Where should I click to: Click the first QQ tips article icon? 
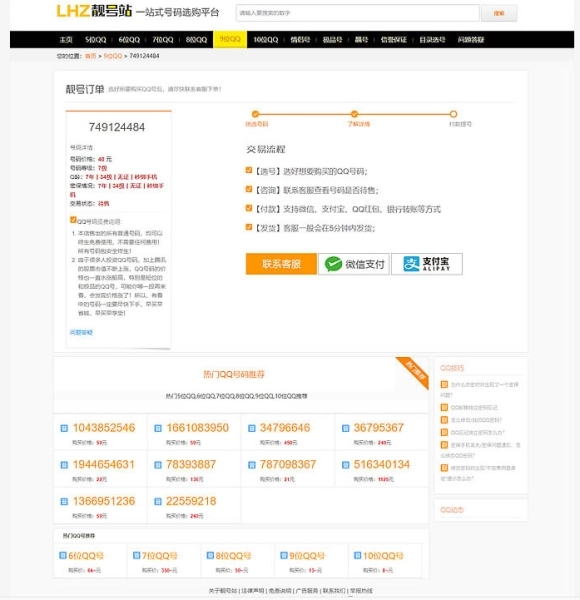pos(444,384)
